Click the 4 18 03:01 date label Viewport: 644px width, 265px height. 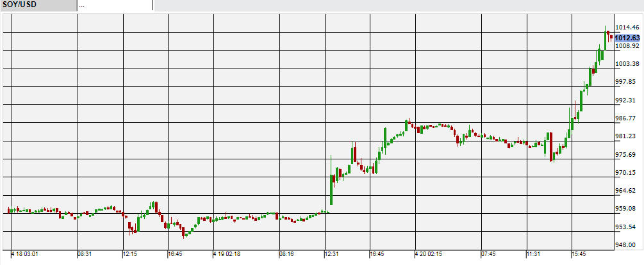point(24,254)
